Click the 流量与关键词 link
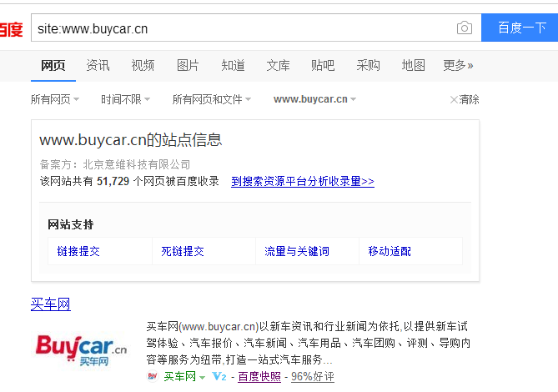This screenshot has height=392, width=558. [297, 251]
